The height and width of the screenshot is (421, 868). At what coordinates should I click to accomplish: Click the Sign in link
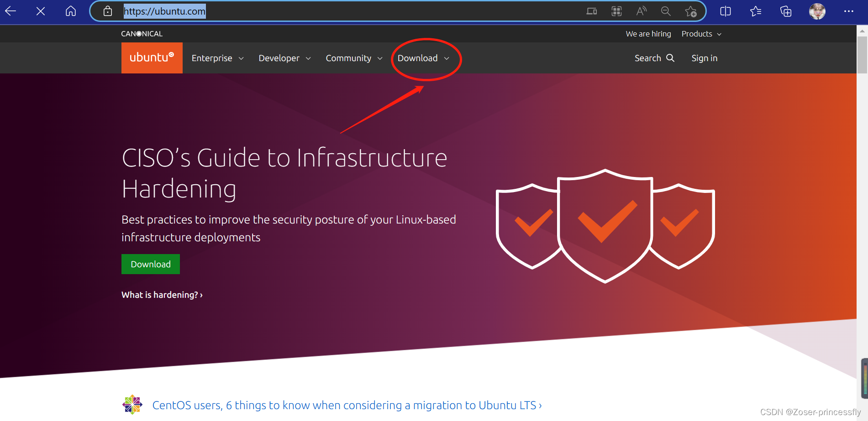pyautogui.click(x=705, y=58)
